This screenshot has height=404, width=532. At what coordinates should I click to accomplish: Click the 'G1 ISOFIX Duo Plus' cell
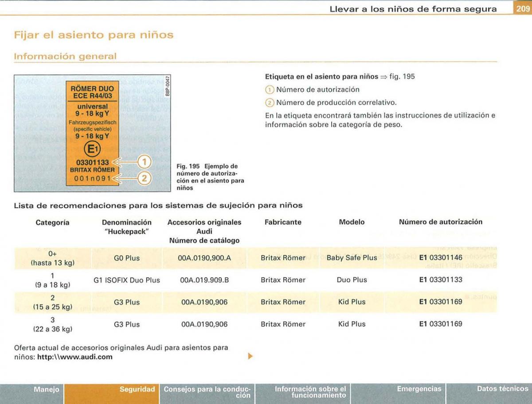click(x=127, y=280)
